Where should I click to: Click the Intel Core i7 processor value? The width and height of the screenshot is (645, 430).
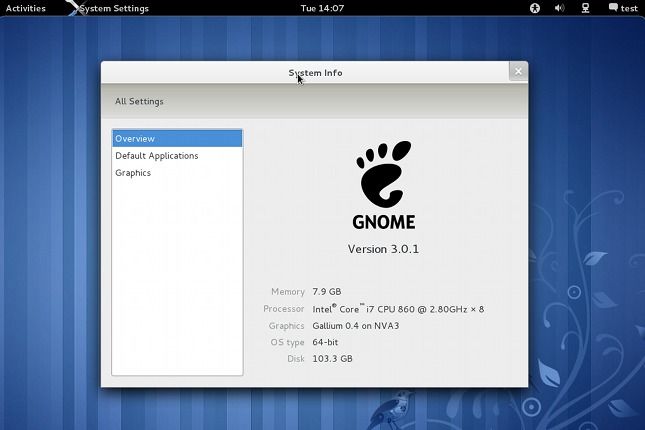(x=398, y=309)
